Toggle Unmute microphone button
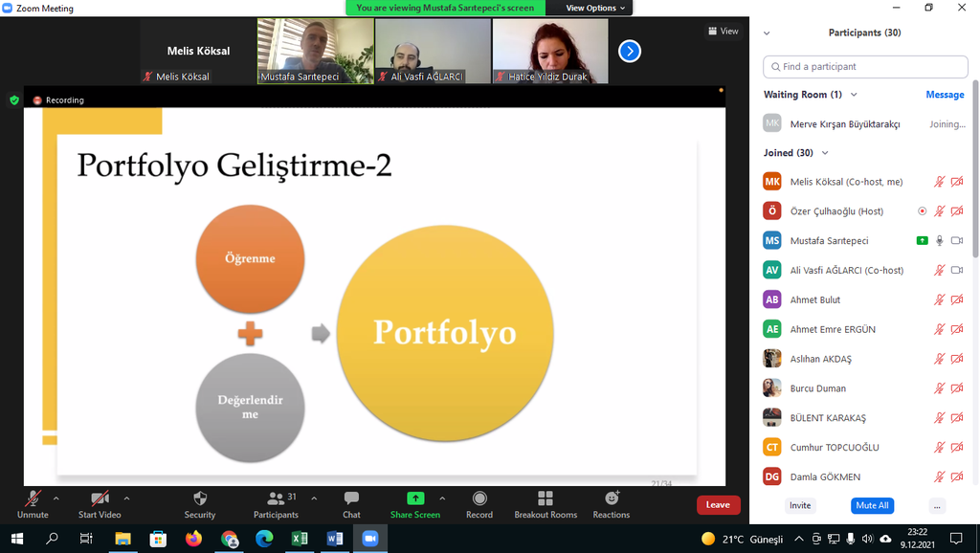The image size is (980, 553). click(33, 499)
